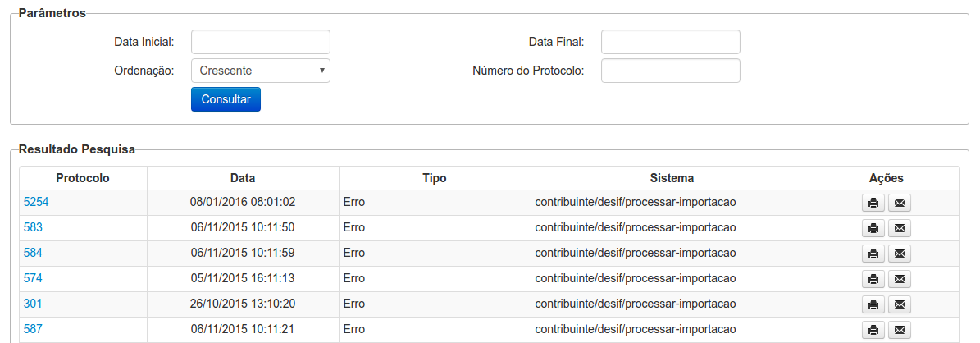Open protocol 574 link
The width and height of the screenshot is (980, 343).
click(x=33, y=278)
